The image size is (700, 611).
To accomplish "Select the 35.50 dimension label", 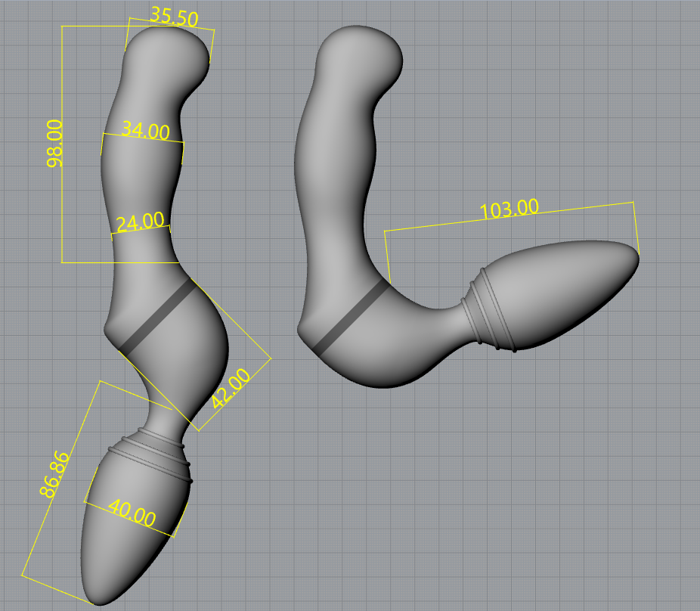I will (x=175, y=17).
